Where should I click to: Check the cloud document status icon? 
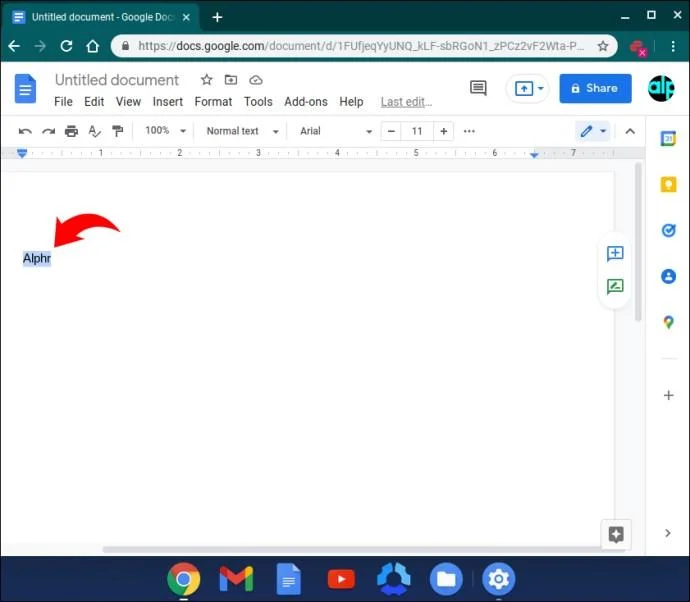coord(256,80)
